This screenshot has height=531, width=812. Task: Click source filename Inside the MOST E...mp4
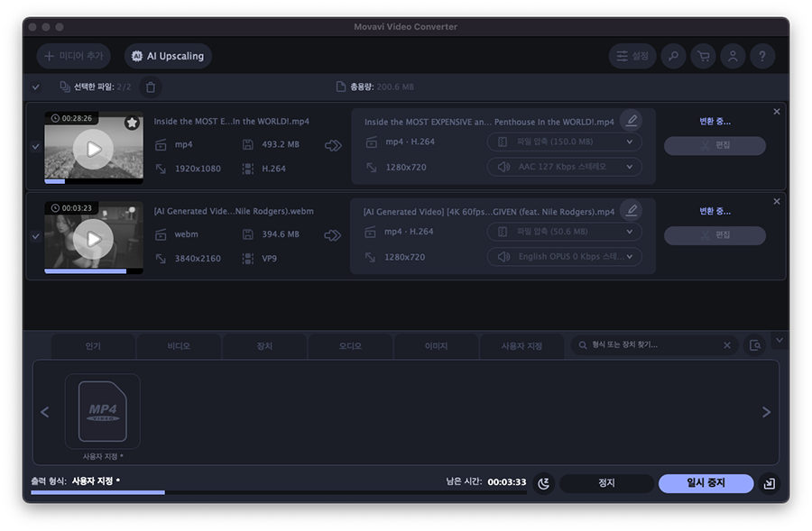(232, 122)
